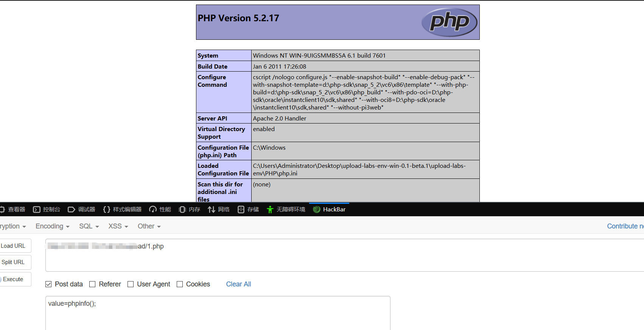Select the Virtual Directory Support enabled value
The image size is (644, 330).
click(x=264, y=129)
